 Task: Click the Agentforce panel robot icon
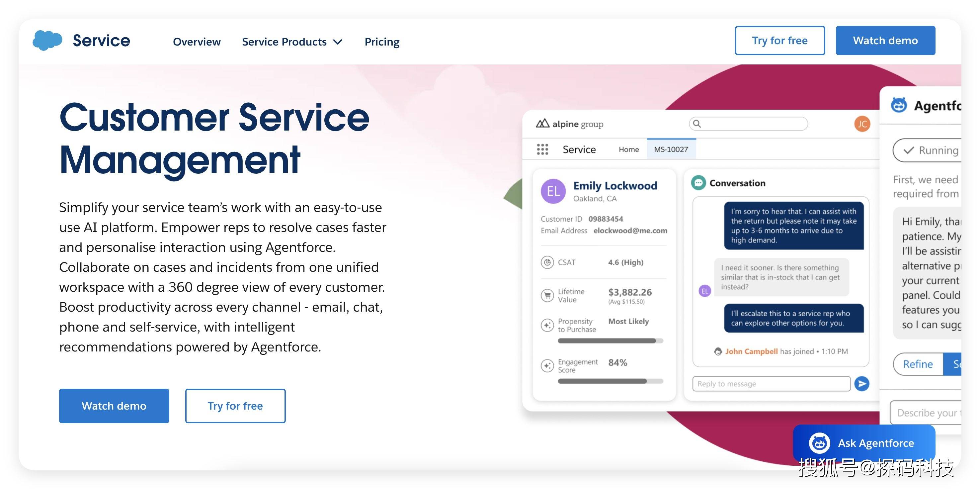pos(899,105)
